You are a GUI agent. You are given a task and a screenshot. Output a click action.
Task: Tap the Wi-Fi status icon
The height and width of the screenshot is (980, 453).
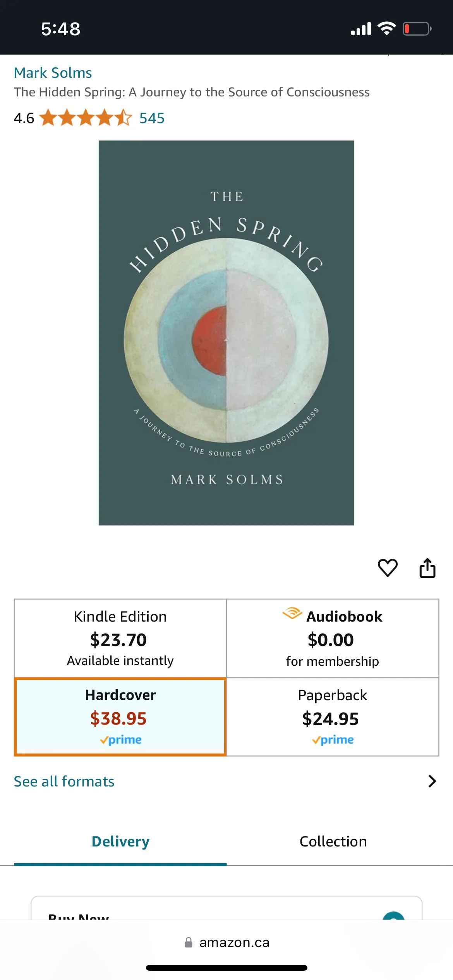pos(386,29)
